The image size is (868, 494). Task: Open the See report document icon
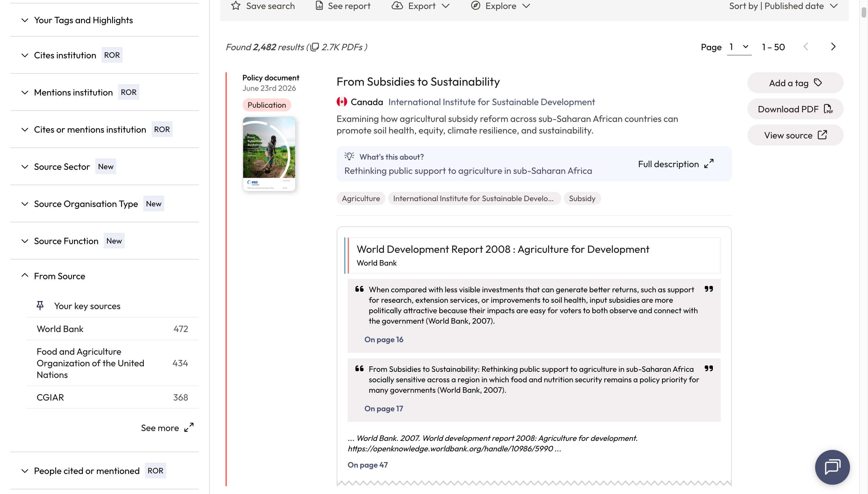point(319,6)
